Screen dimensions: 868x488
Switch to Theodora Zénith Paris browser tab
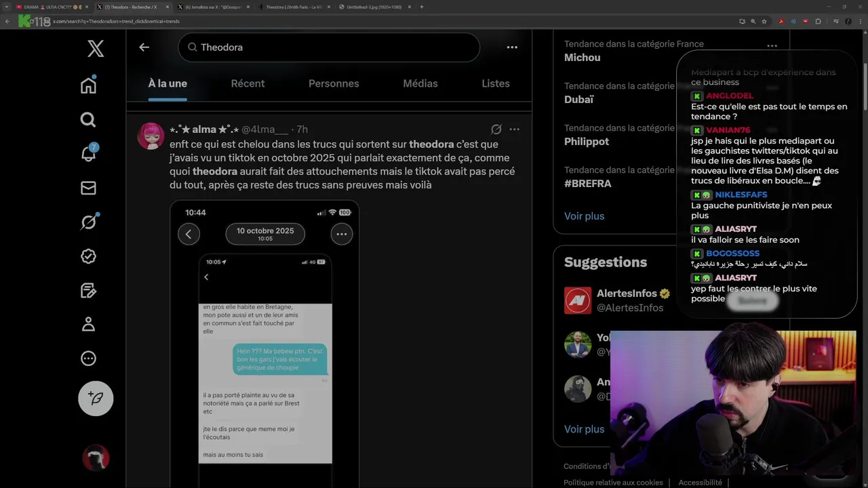tap(293, 7)
